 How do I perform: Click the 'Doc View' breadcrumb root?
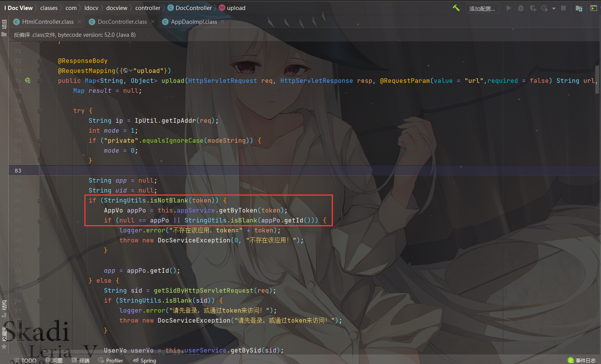(x=18, y=8)
